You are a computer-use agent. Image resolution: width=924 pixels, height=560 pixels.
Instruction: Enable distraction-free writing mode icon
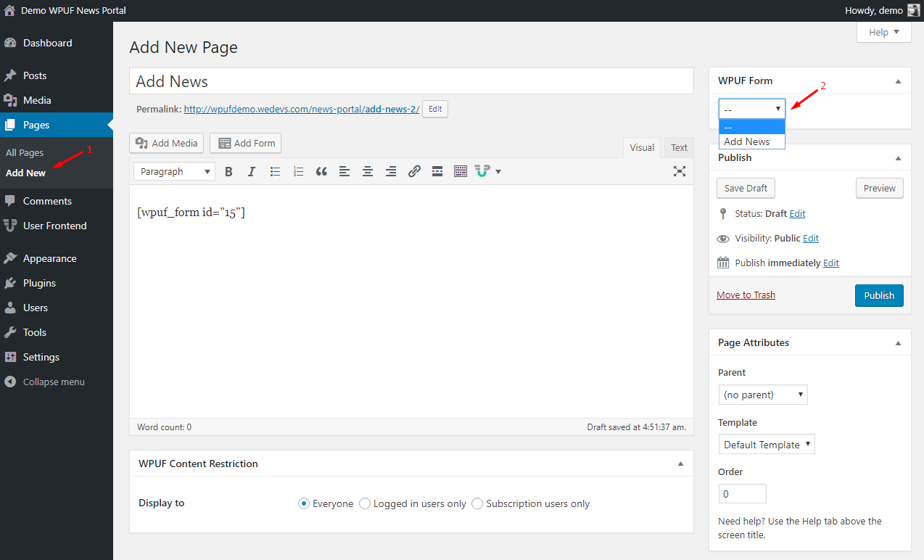coord(680,171)
